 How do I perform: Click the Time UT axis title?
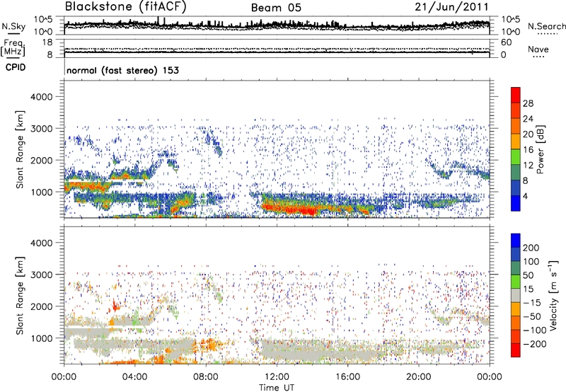tap(277, 388)
